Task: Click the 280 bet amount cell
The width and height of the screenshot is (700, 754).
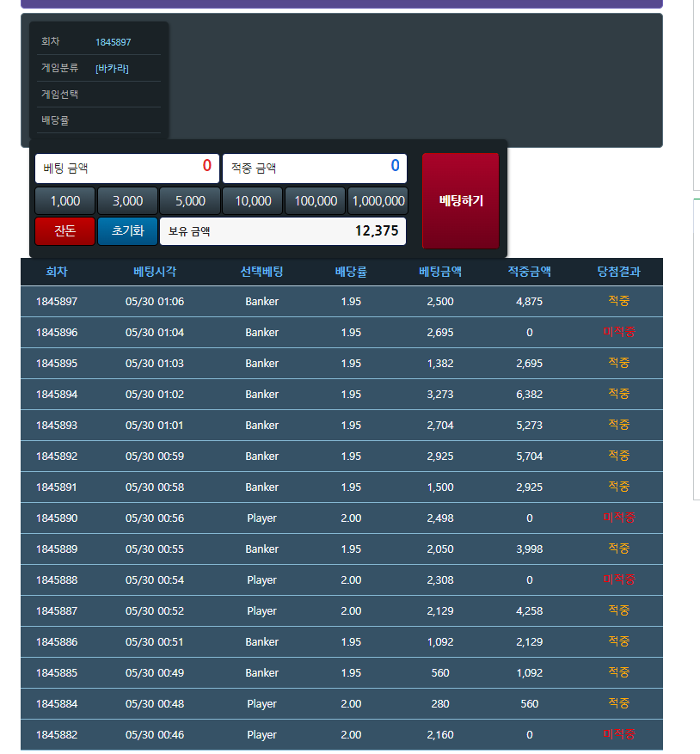Action: pyautogui.click(x=440, y=704)
